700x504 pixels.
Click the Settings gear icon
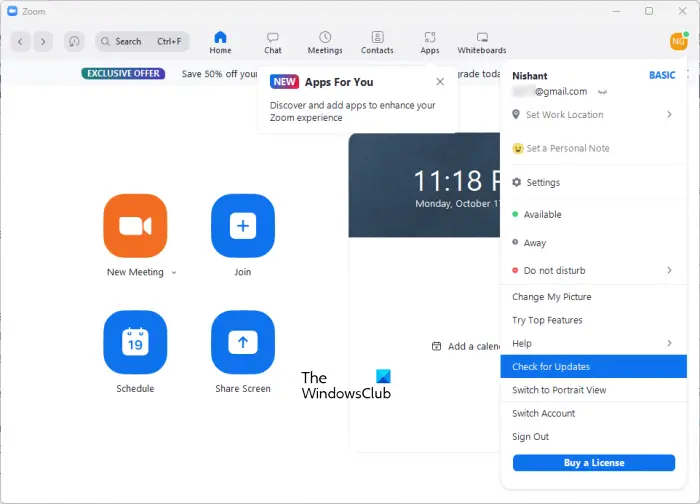tap(517, 182)
